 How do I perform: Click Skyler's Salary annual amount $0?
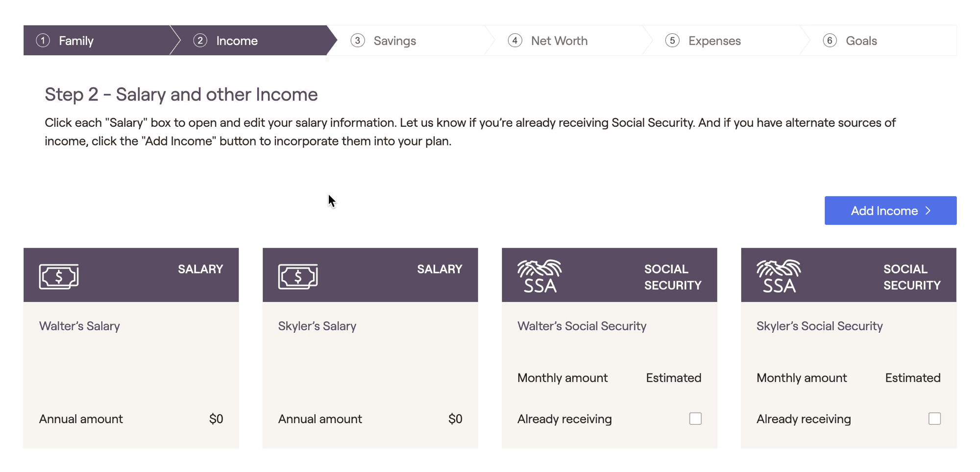coord(455,419)
